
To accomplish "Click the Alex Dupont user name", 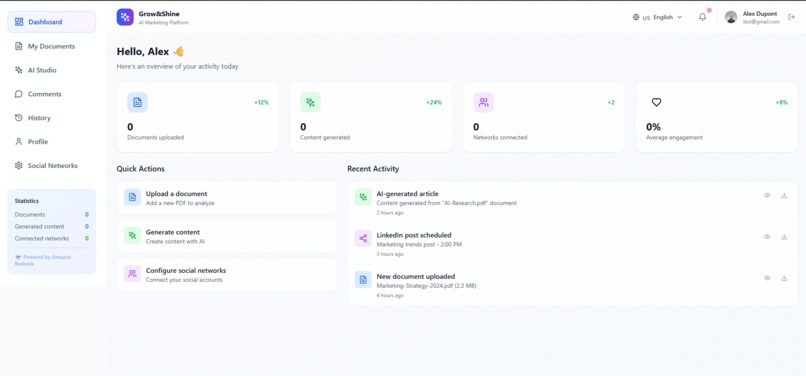I will (760, 14).
